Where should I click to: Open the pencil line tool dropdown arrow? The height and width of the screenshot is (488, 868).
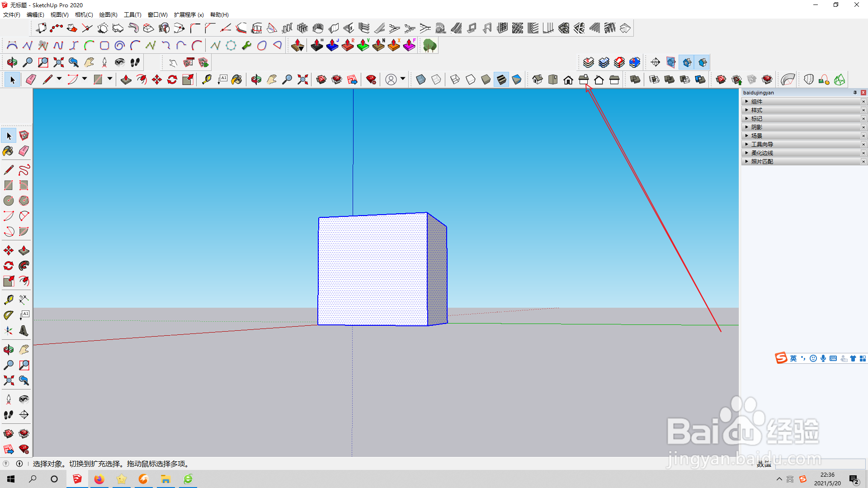click(59, 79)
